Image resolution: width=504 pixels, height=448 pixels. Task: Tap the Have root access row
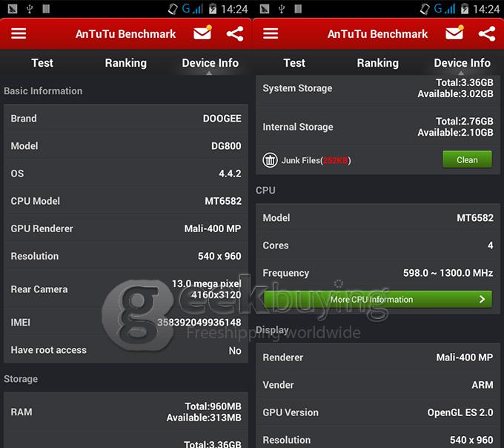tap(126, 350)
